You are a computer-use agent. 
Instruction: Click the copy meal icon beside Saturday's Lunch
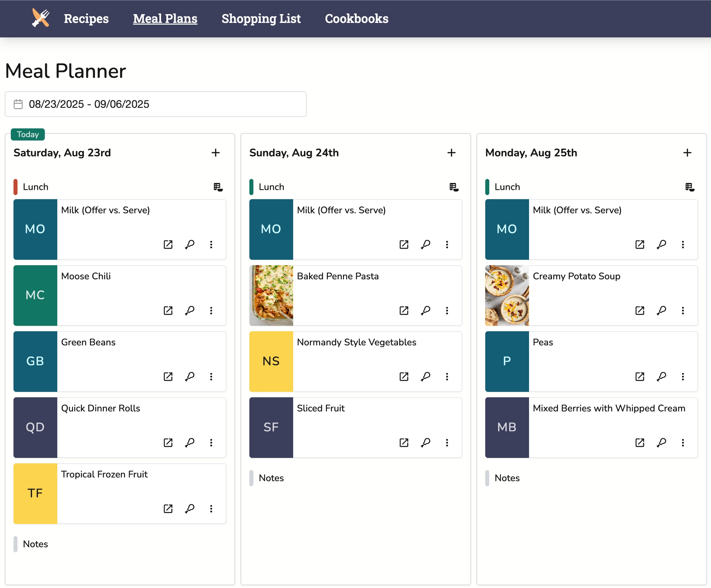[218, 187]
